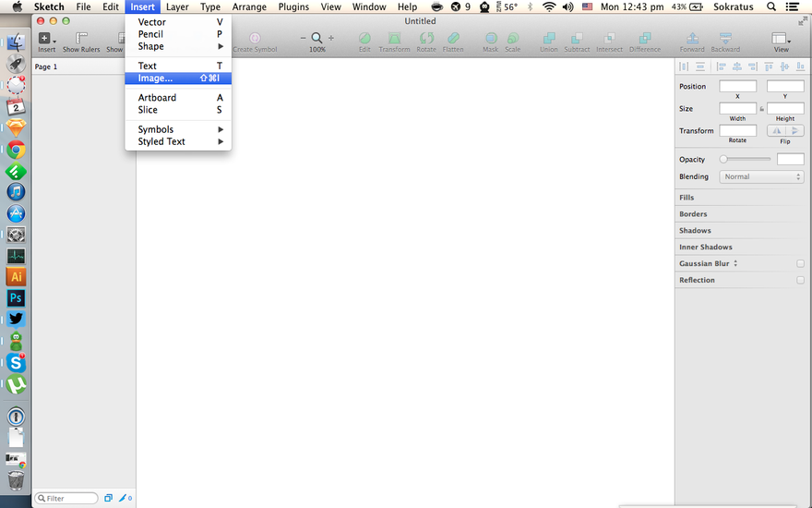Click the layer list pages icon

[108, 498]
